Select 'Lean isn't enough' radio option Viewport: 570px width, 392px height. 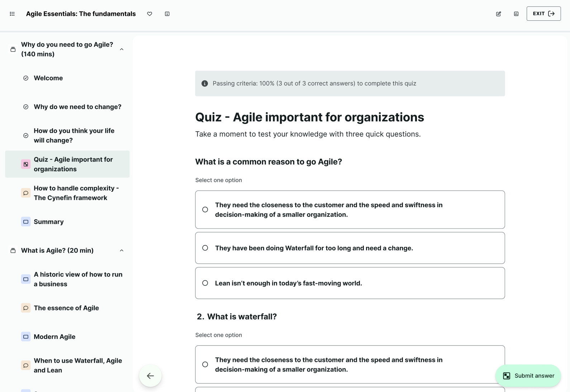point(205,283)
